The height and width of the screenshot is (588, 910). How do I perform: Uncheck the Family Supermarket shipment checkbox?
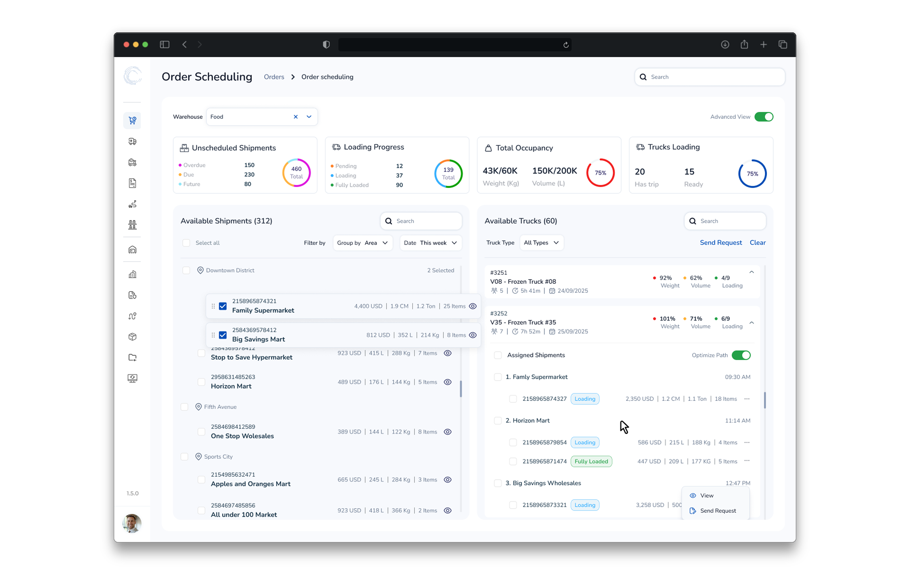223,306
